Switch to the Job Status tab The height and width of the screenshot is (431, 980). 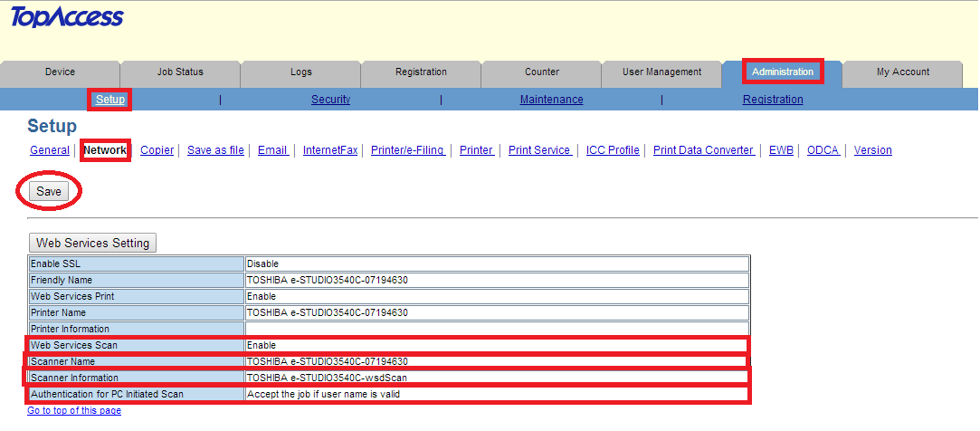click(180, 72)
